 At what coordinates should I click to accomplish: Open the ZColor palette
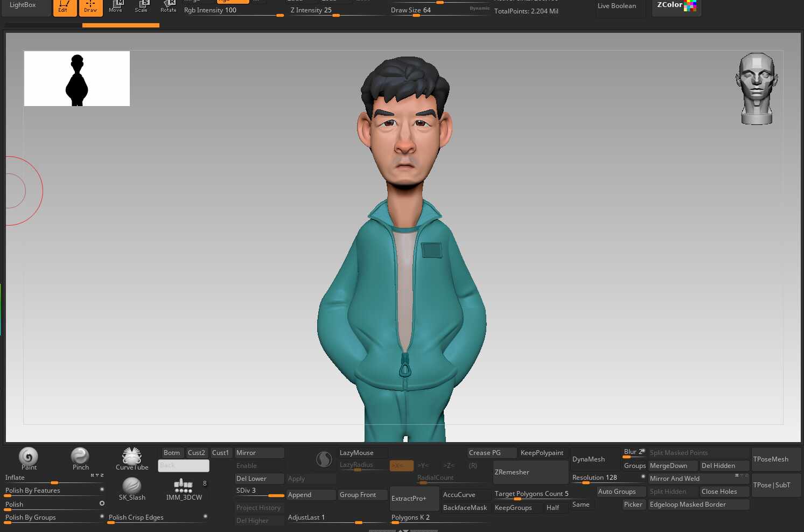coord(676,6)
